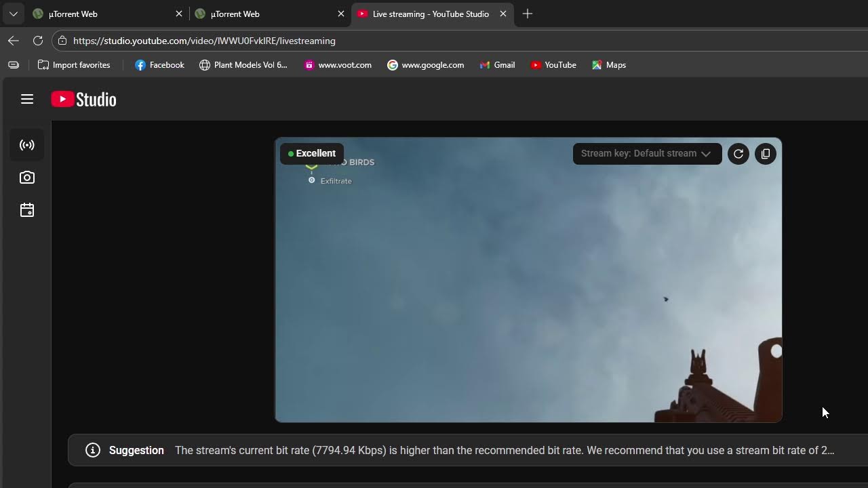Close the Live streaming - YouTube Studio tab

coord(503,14)
